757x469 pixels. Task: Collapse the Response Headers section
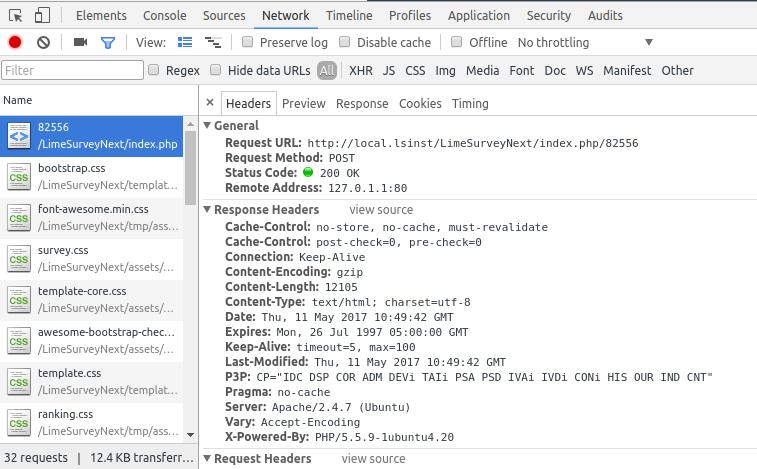tap(208, 210)
